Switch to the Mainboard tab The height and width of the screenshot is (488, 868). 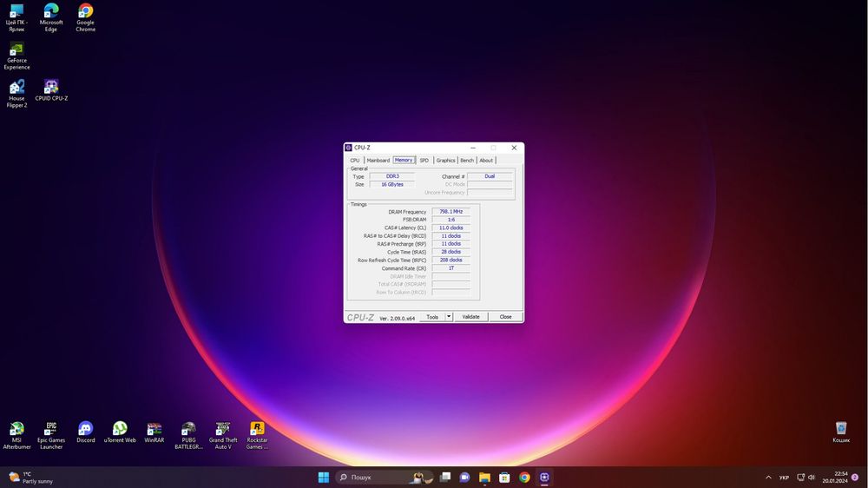pos(378,161)
